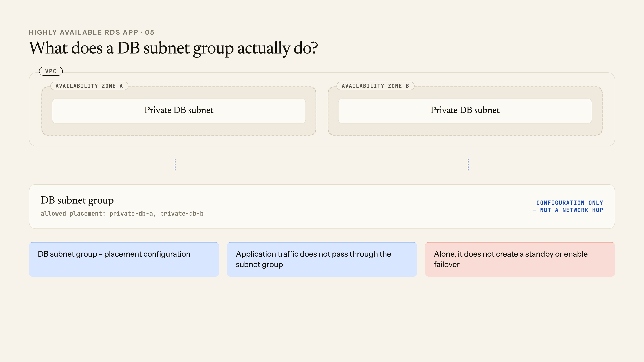
Task: Click the Private DB subnet box in Zone B
Action: tap(465, 111)
